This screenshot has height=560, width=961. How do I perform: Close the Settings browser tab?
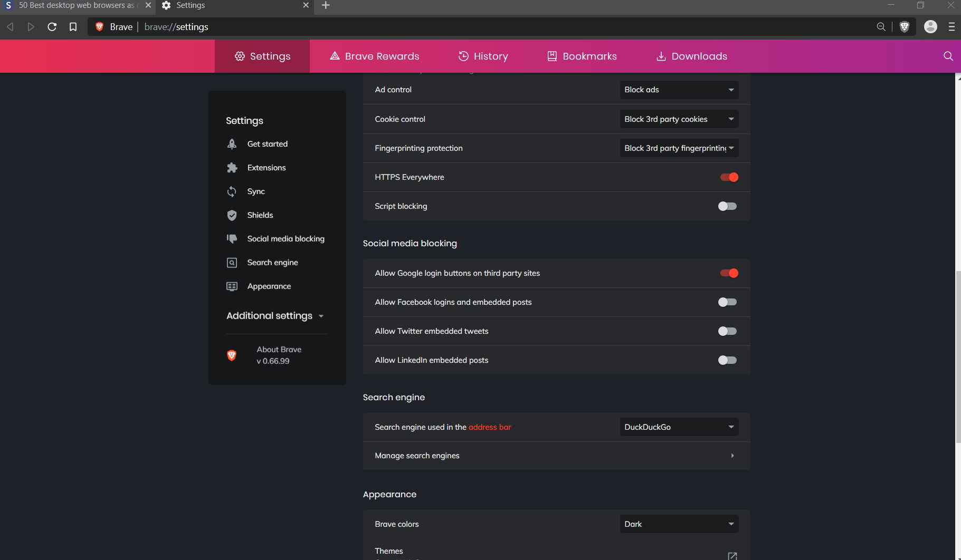pos(306,5)
